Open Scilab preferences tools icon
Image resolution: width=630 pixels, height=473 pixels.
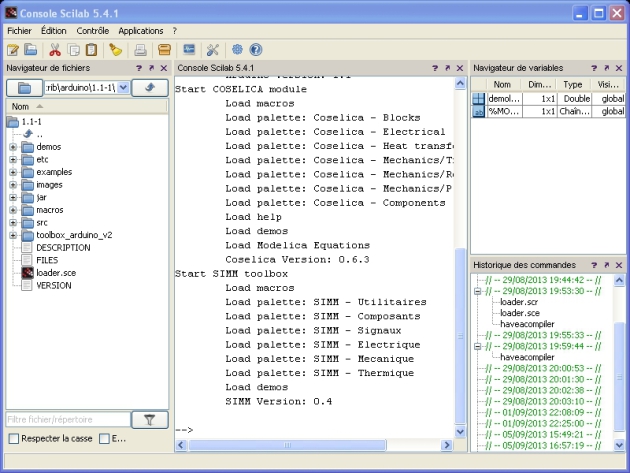coord(213,50)
